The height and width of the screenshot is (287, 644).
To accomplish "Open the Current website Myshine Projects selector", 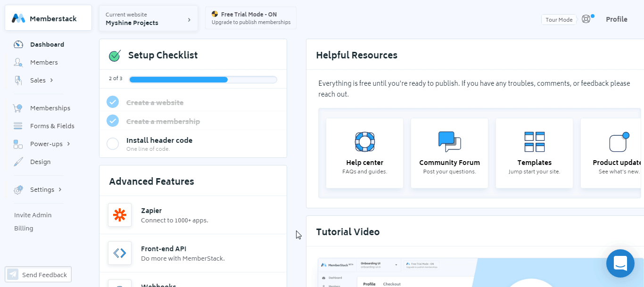I will tap(149, 18).
